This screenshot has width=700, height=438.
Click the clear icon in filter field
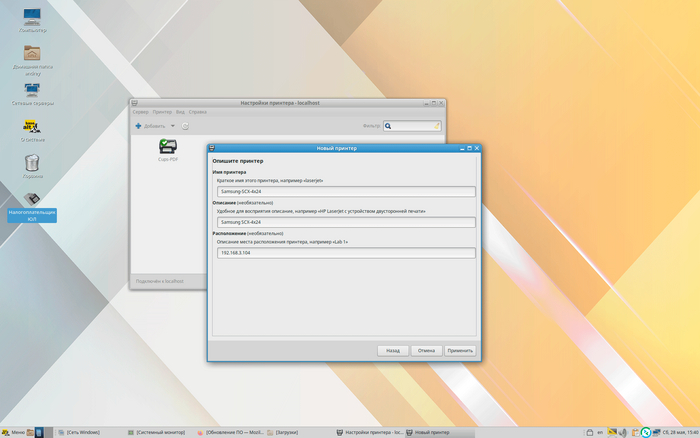click(x=436, y=126)
